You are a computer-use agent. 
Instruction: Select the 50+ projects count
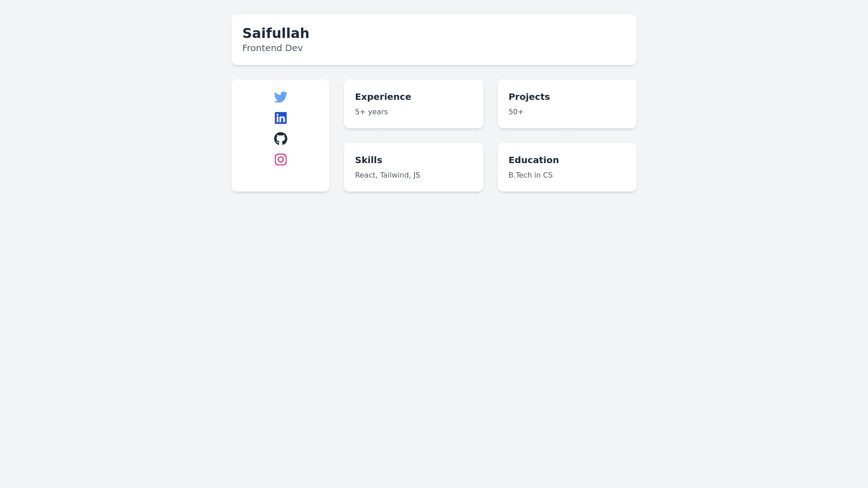tap(516, 112)
